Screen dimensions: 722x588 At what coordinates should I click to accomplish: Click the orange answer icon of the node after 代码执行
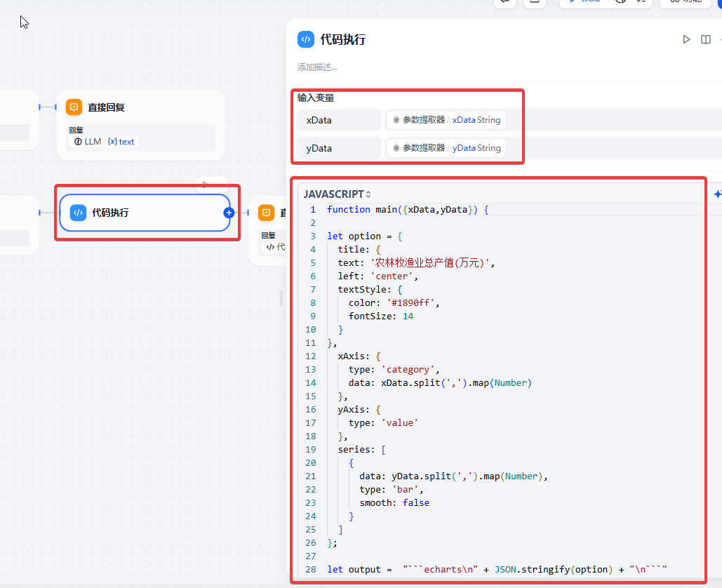point(266,213)
